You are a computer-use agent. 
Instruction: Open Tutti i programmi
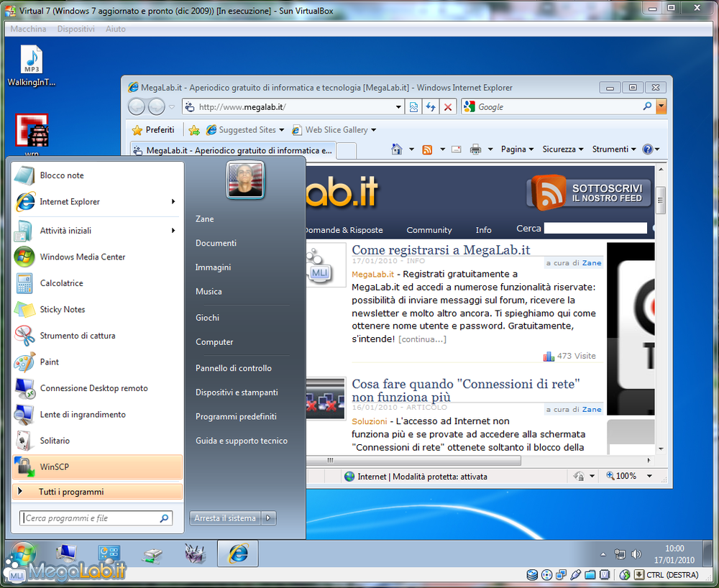coord(97,492)
